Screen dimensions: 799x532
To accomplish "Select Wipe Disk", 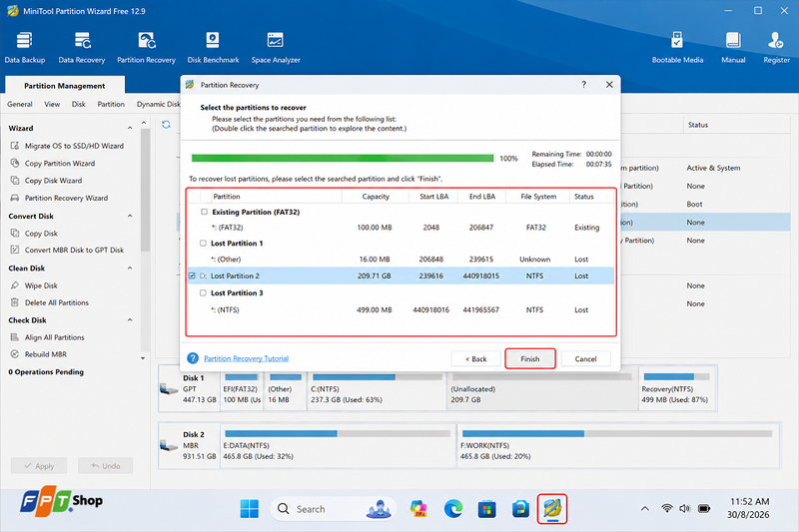I will pos(34,285).
